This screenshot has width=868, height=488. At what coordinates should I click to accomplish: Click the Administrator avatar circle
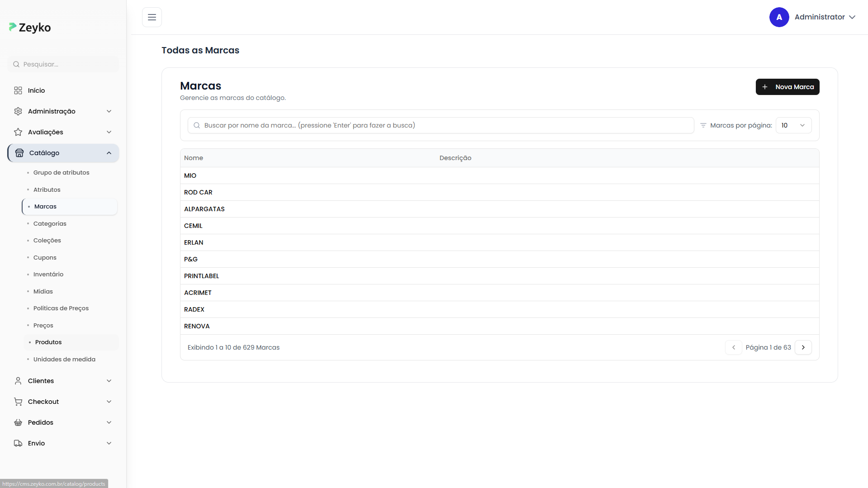(779, 17)
